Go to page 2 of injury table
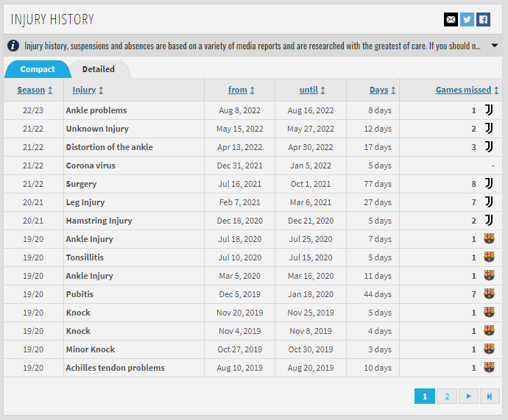508x420 pixels. click(447, 396)
